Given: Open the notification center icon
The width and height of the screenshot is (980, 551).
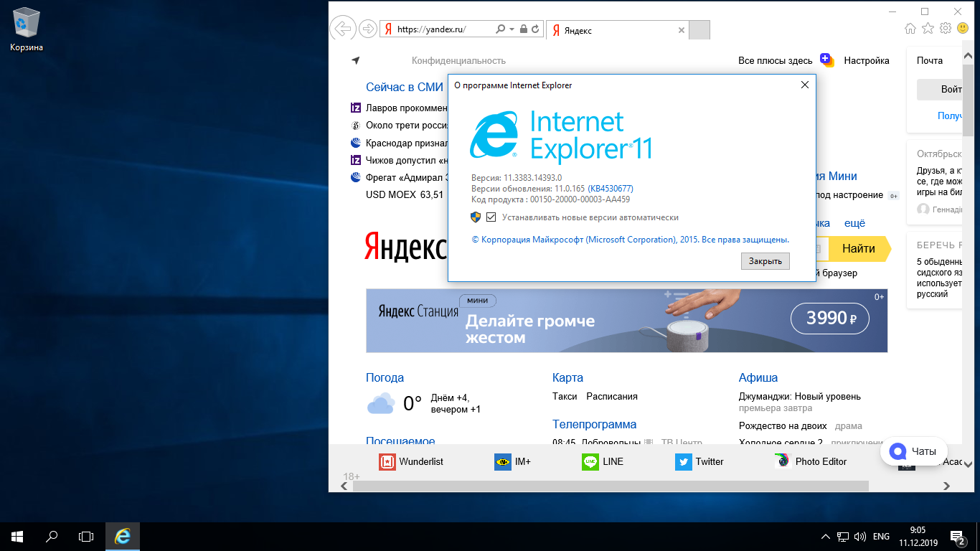Looking at the screenshot, I should pyautogui.click(x=957, y=537).
